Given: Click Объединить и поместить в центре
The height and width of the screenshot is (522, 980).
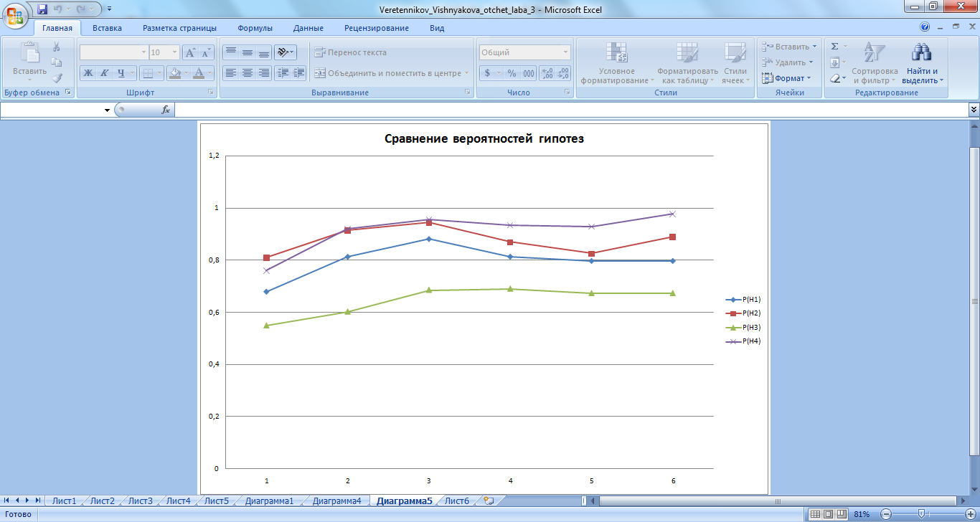Looking at the screenshot, I should [392, 72].
